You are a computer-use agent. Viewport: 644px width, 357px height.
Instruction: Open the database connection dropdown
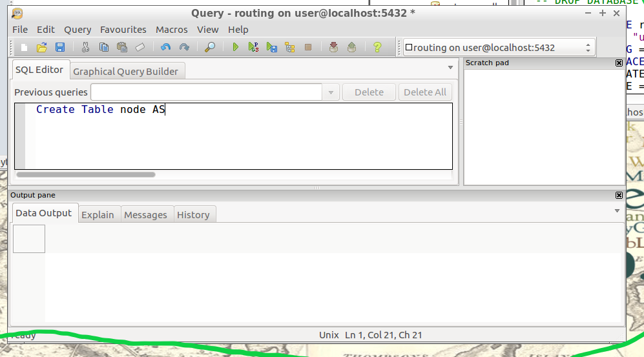588,47
